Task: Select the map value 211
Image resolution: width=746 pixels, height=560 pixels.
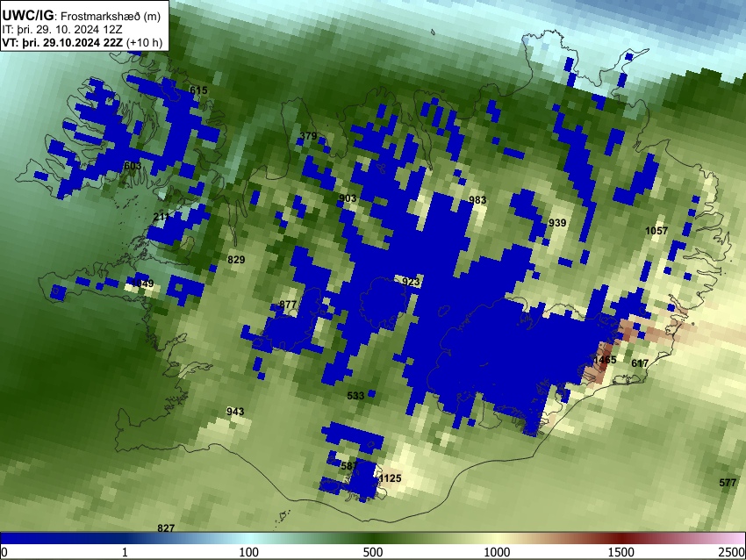Action: coord(161,218)
